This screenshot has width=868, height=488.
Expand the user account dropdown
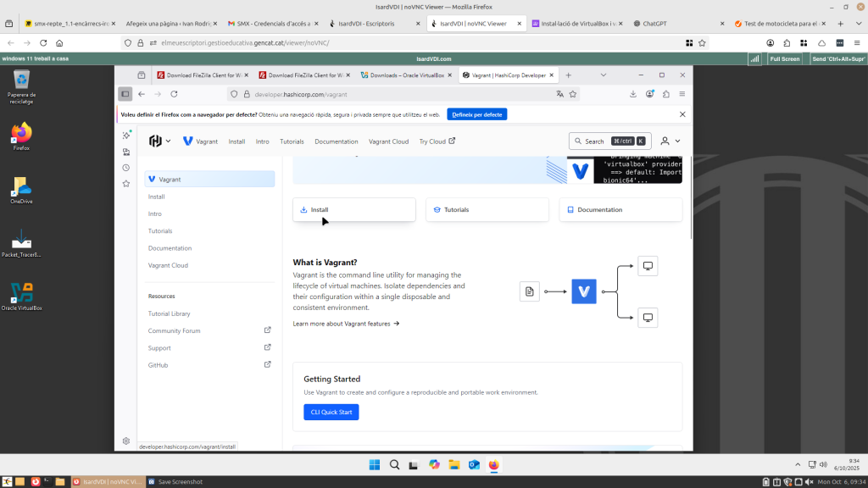[x=670, y=141]
